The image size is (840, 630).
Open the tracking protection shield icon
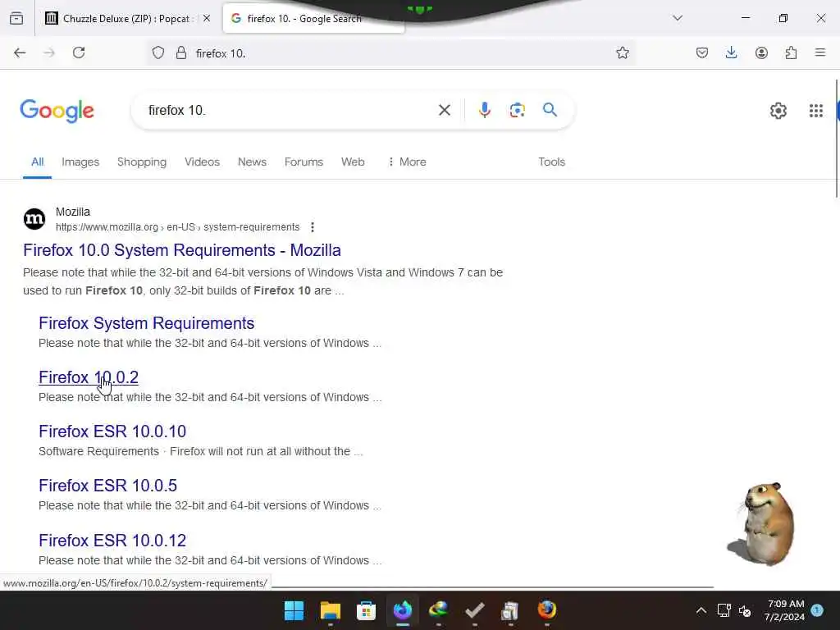tap(158, 52)
